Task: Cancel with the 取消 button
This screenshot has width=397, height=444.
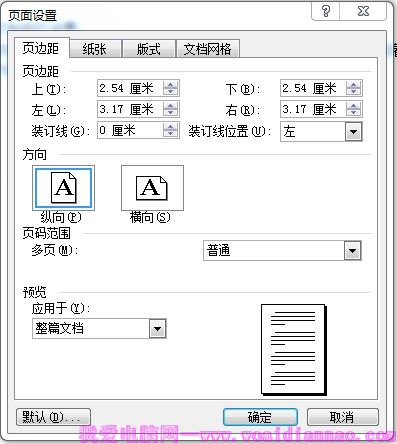Action: [x=342, y=417]
